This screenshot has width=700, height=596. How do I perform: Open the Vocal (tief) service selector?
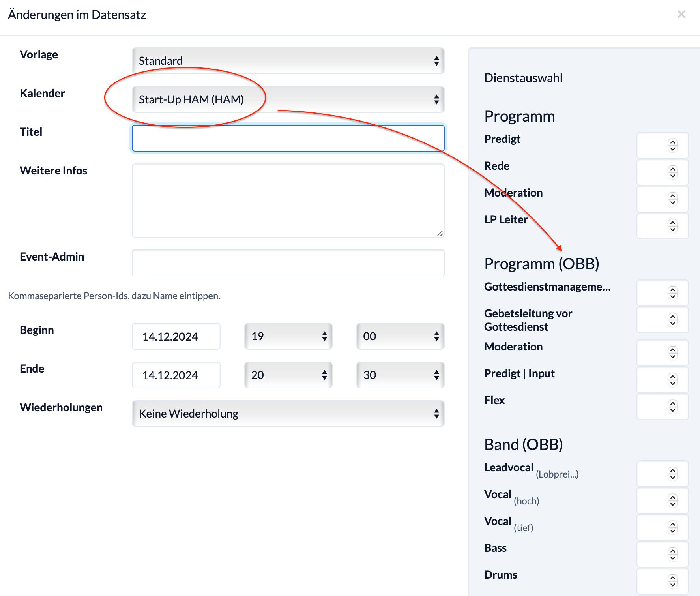click(663, 527)
